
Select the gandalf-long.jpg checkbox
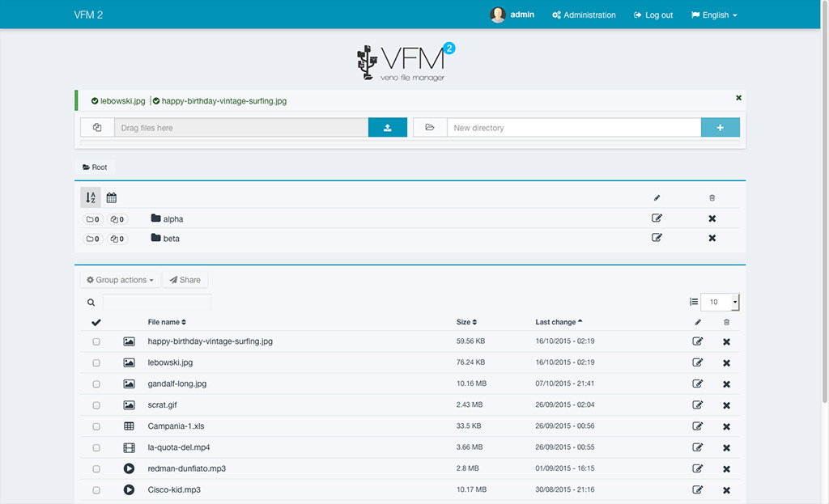click(96, 384)
